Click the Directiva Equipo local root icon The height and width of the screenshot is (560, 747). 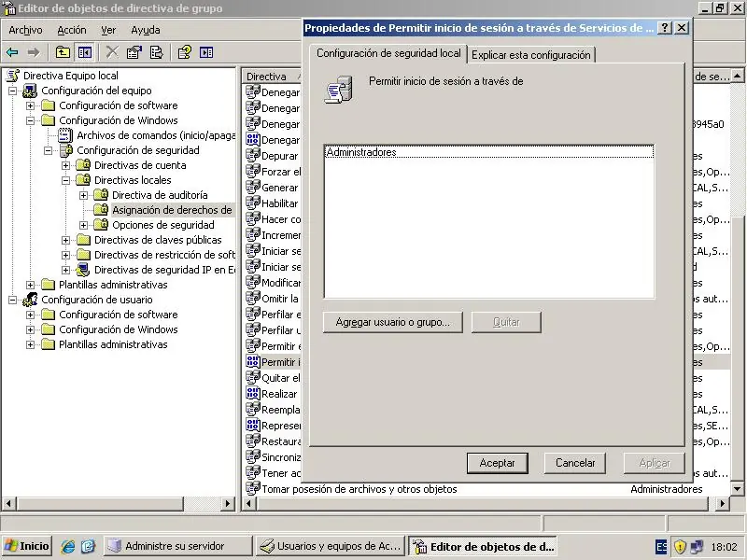tap(13, 76)
